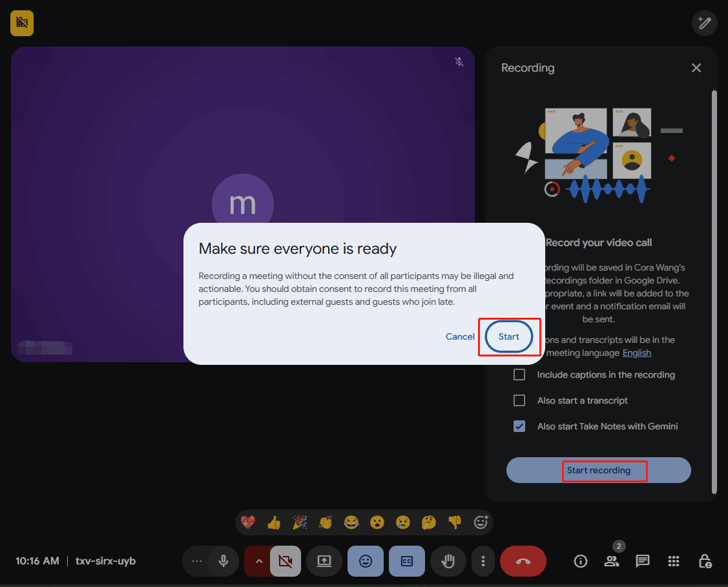Viewport: 728px width, 587px height.
Task: Open meeting details info panel
Action: (581, 561)
